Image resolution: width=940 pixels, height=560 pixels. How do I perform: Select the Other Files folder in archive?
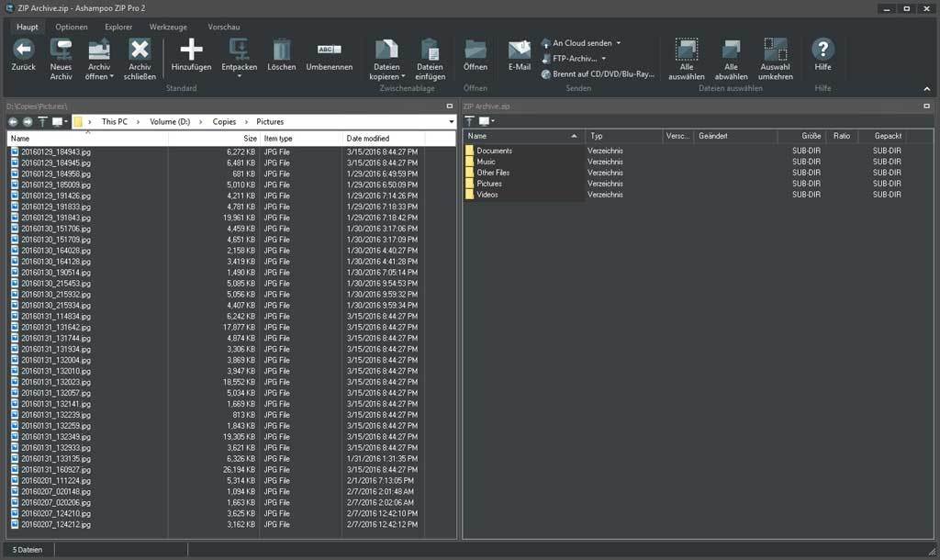pos(493,173)
